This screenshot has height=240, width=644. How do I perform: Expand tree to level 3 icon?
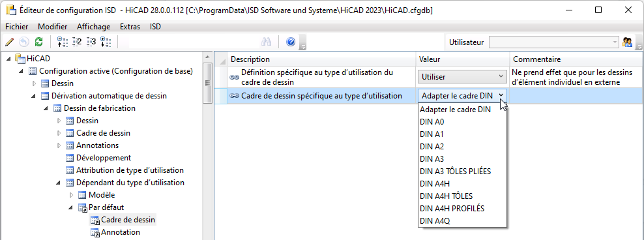tap(91, 42)
